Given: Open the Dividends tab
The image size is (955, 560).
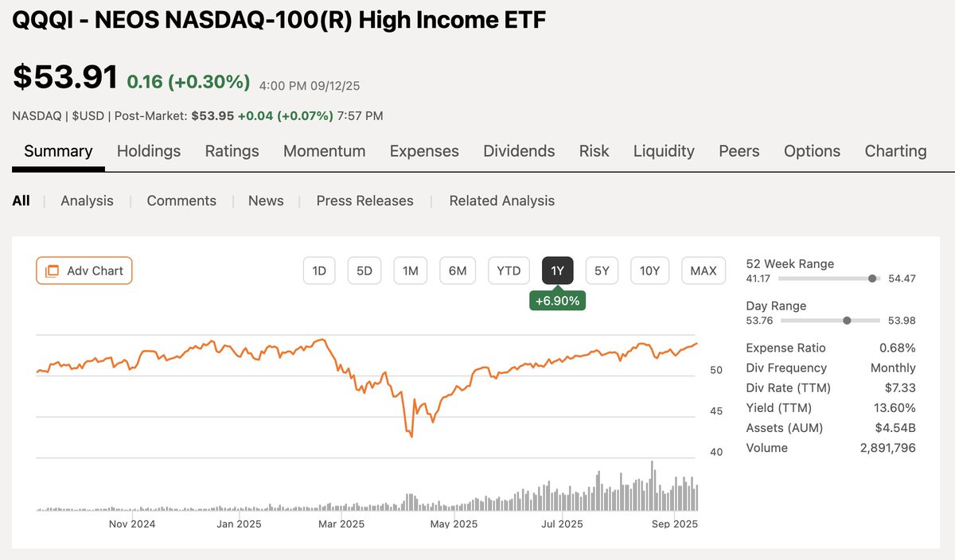Looking at the screenshot, I should [519, 151].
